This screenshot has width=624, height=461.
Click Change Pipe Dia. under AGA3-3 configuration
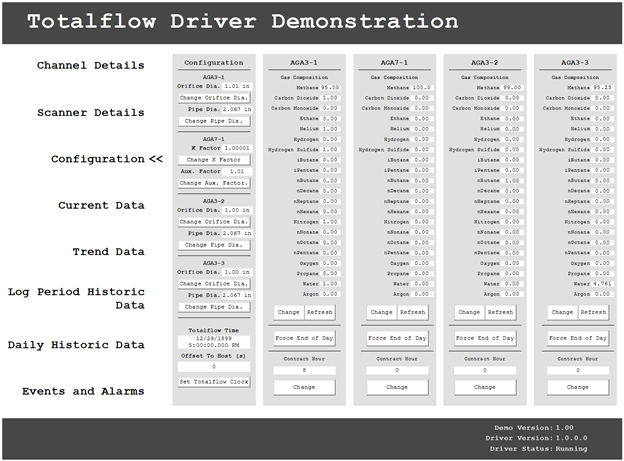click(214, 307)
